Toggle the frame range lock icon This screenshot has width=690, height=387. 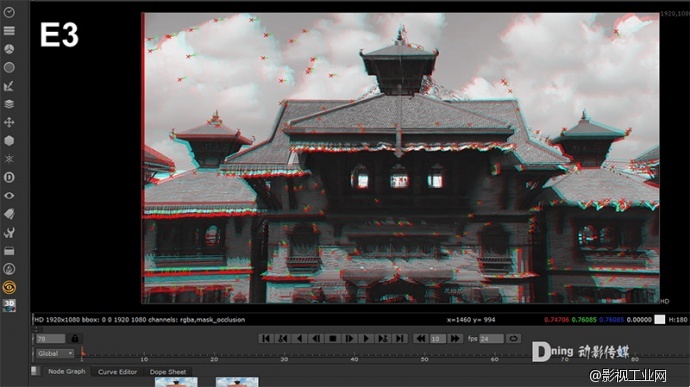coord(75,339)
